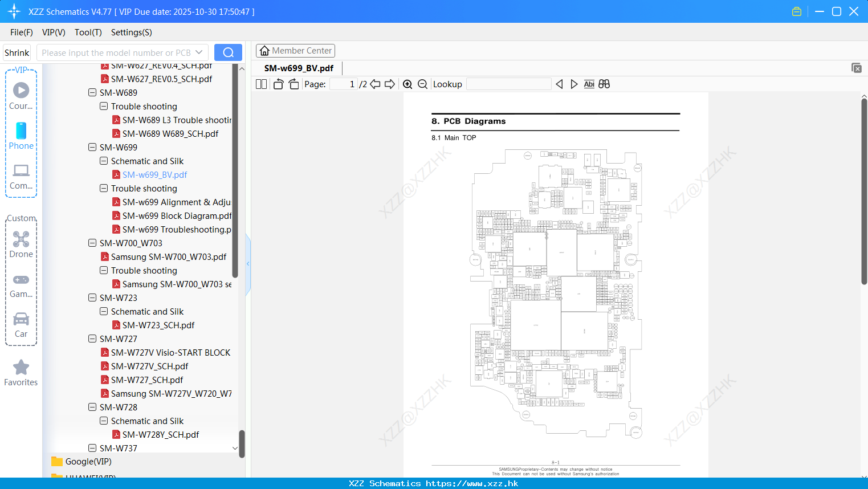Collapse the SM-W700_W703 node
The height and width of the screenshot is (489, 868).
point(92,243)
